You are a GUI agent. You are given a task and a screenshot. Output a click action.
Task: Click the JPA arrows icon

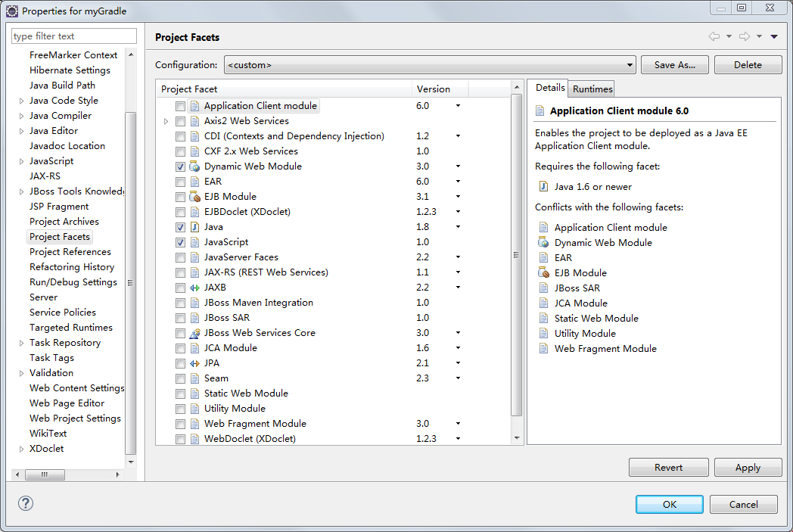coord(194,363)
